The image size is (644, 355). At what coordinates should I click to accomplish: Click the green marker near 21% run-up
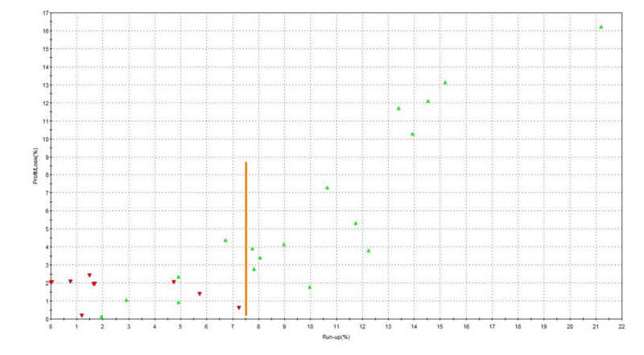(601, 27)
